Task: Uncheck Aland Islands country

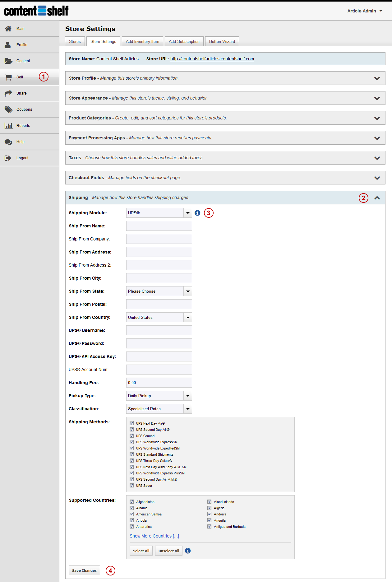Action: 210,502
